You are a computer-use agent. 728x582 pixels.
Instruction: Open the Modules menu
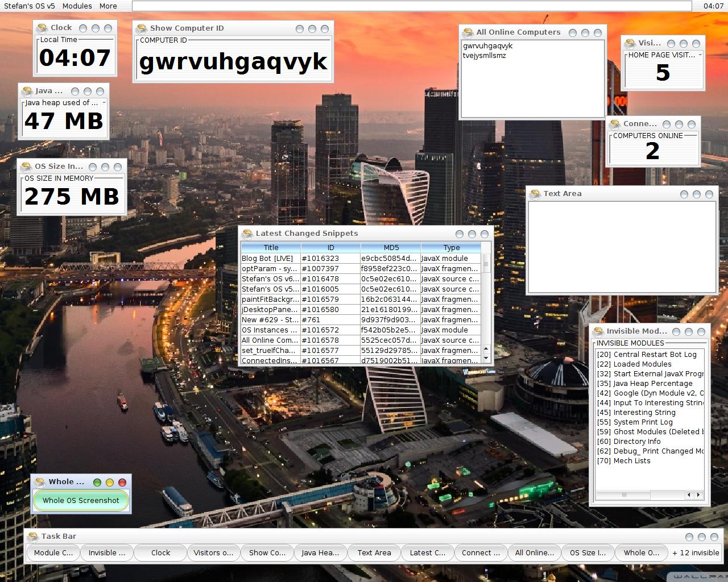click(77, 6)
